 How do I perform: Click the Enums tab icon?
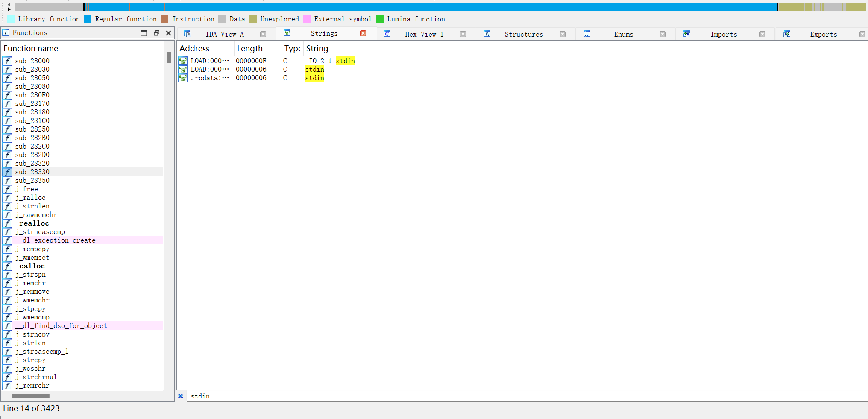[587, 34]
